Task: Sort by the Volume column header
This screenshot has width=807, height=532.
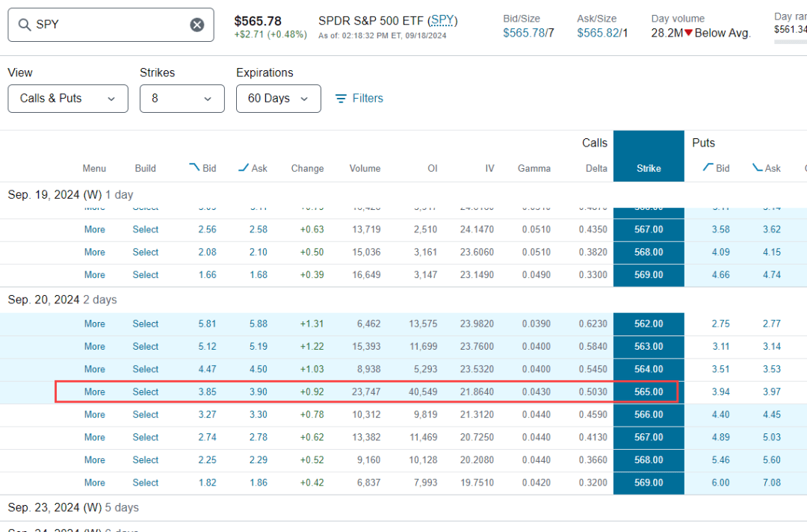Action: [x=365, y=168]
